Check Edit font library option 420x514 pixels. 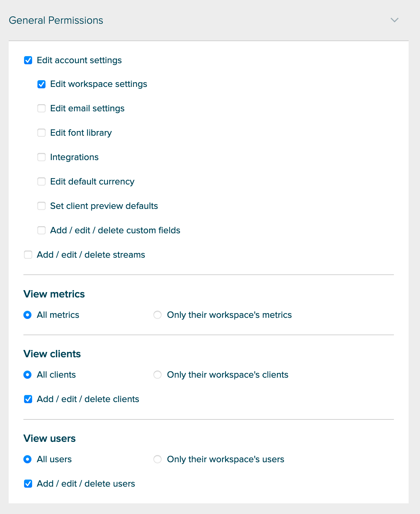[41, 133]
